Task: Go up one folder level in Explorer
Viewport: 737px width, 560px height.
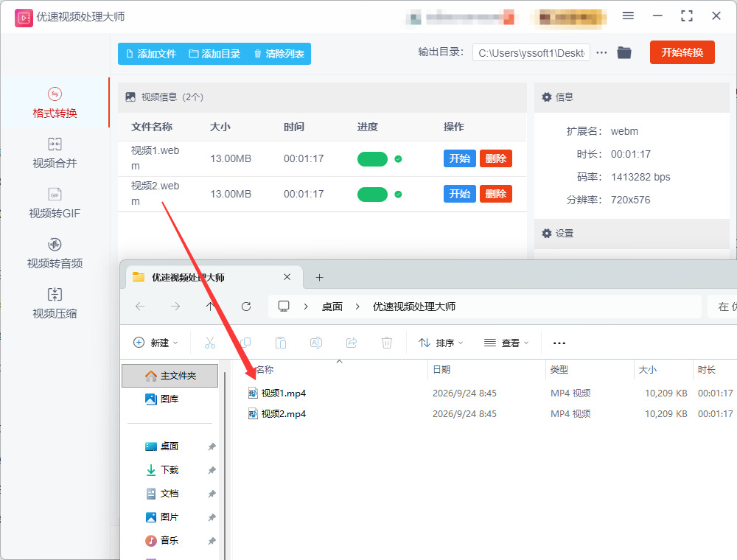Action: point(210,307)
